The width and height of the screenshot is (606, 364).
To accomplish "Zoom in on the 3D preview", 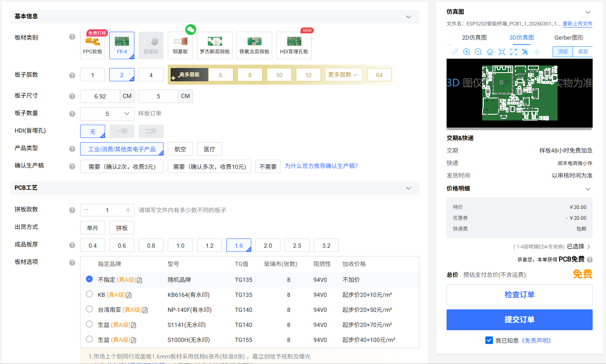I will (467, 52).
